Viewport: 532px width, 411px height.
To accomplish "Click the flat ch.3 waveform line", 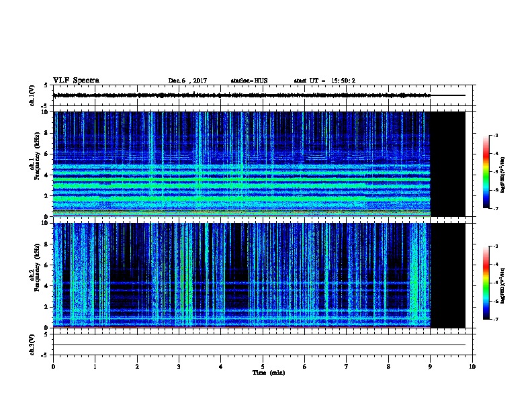I will [x=259, y=345].
